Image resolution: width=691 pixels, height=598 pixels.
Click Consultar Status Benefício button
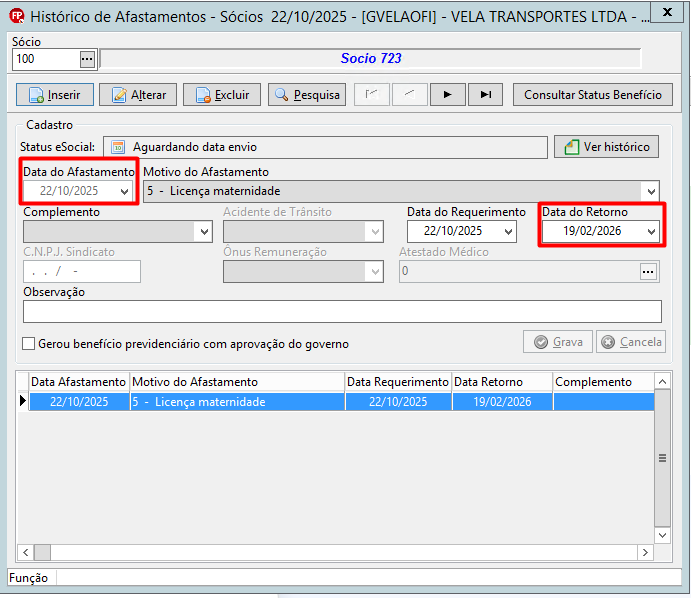pyautogui.click(x=593, y=95)
